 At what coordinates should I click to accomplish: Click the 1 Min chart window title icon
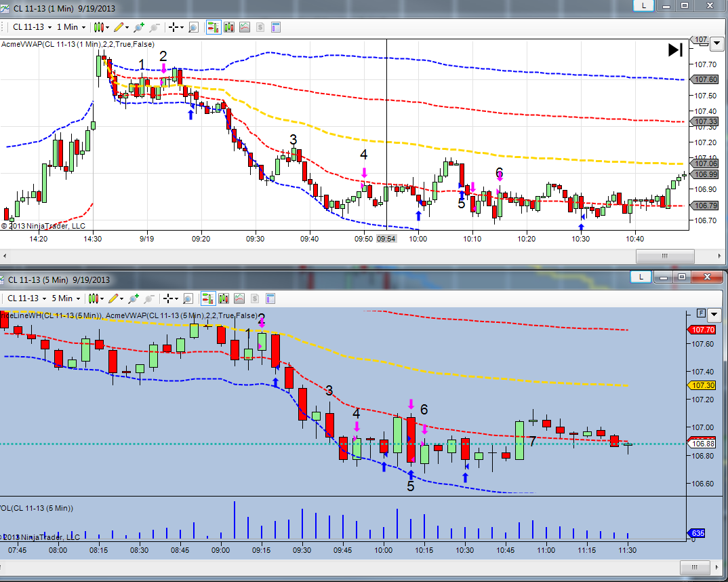[5, 8]
